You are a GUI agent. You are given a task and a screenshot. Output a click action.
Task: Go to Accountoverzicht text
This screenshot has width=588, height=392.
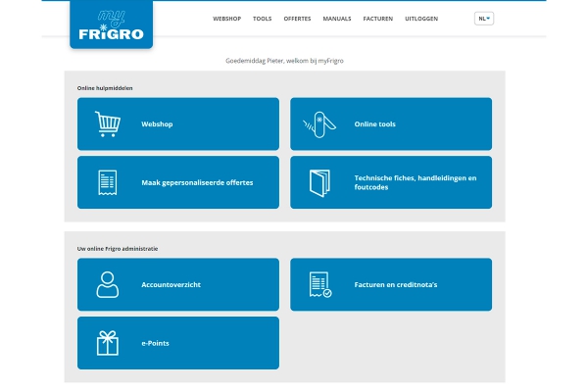171,285
